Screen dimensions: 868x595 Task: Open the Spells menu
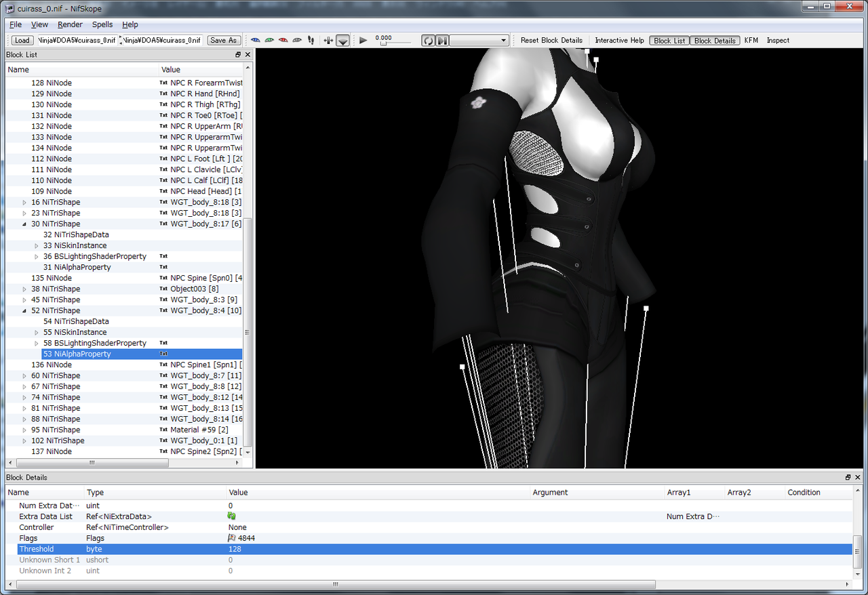[x=102, y=24]
